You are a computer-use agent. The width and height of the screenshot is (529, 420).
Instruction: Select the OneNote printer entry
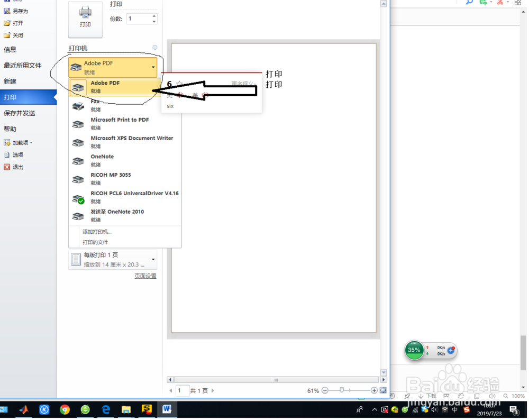125,161
